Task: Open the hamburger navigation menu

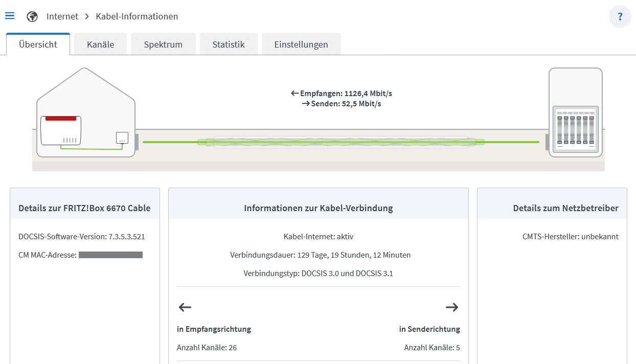Action: [x=10, y=16]
